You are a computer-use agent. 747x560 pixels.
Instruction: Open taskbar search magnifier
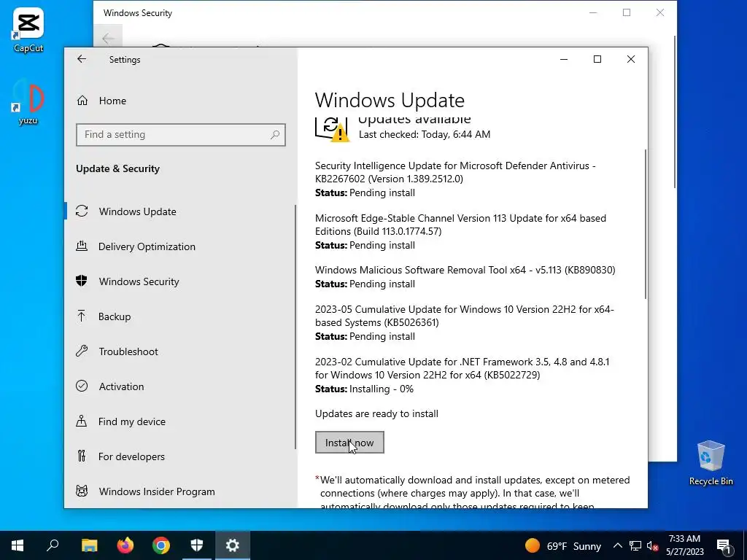53,545
